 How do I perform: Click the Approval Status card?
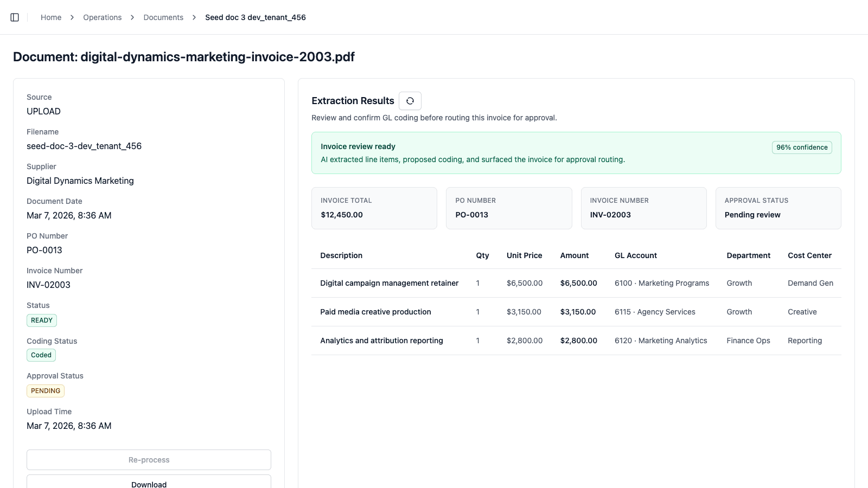point(778,208)
